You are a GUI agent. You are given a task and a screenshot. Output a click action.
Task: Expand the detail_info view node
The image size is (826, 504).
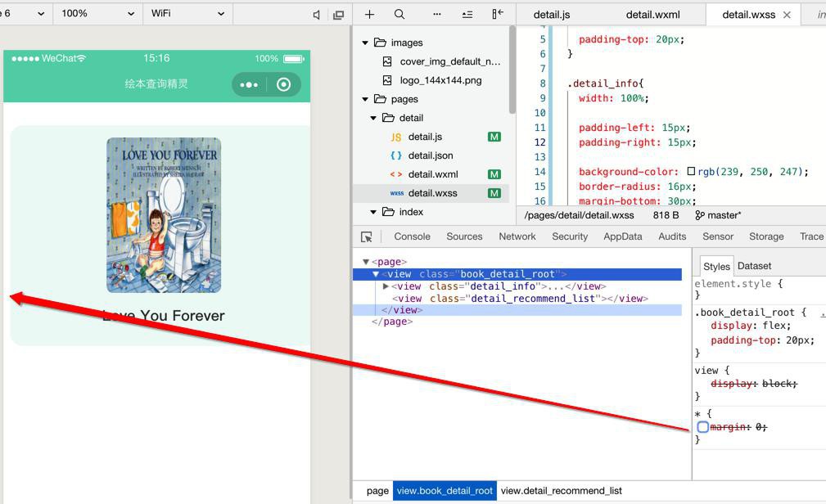(x=386, y=286)
